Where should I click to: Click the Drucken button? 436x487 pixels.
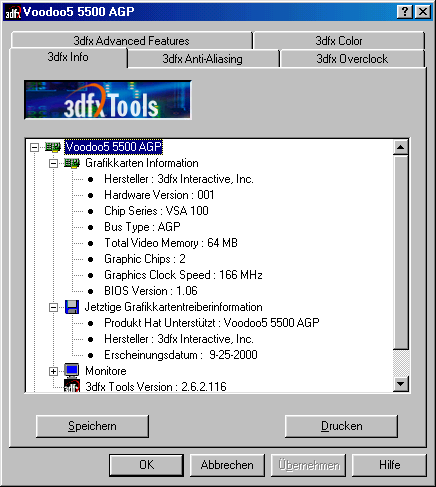pyautogui.click(x=341, y=426)
